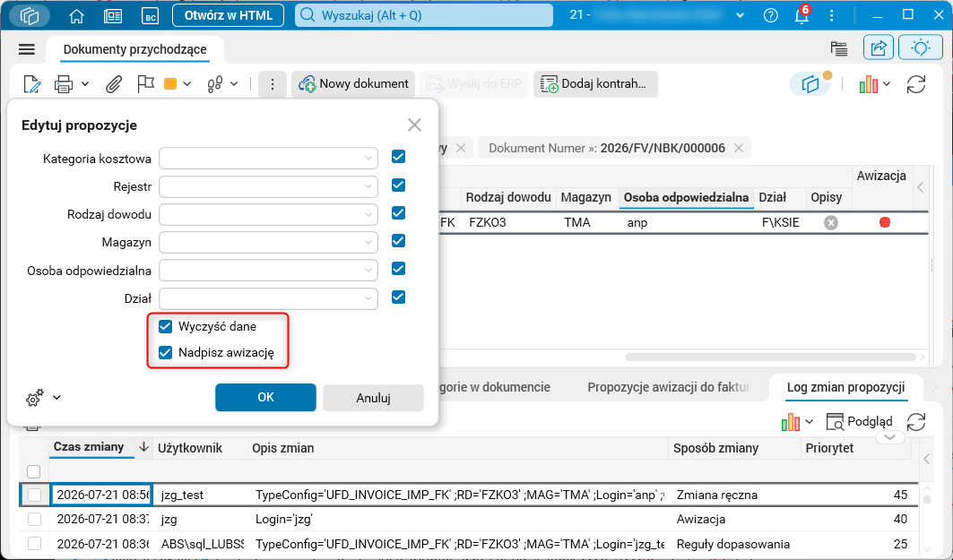Screen dimensions: 953x560
Task: Click refresh icon in Log zmian panel
Action: coord(916,421)
